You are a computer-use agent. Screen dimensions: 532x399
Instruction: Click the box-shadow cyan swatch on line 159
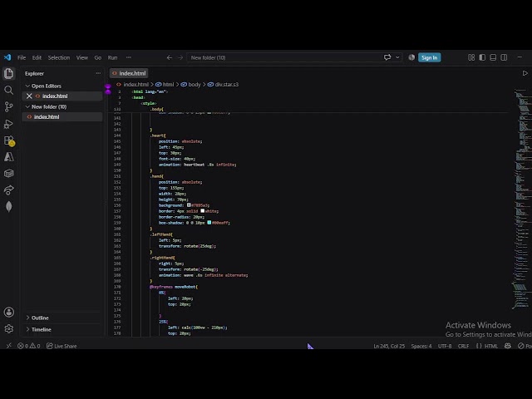(x=209, y=223)
